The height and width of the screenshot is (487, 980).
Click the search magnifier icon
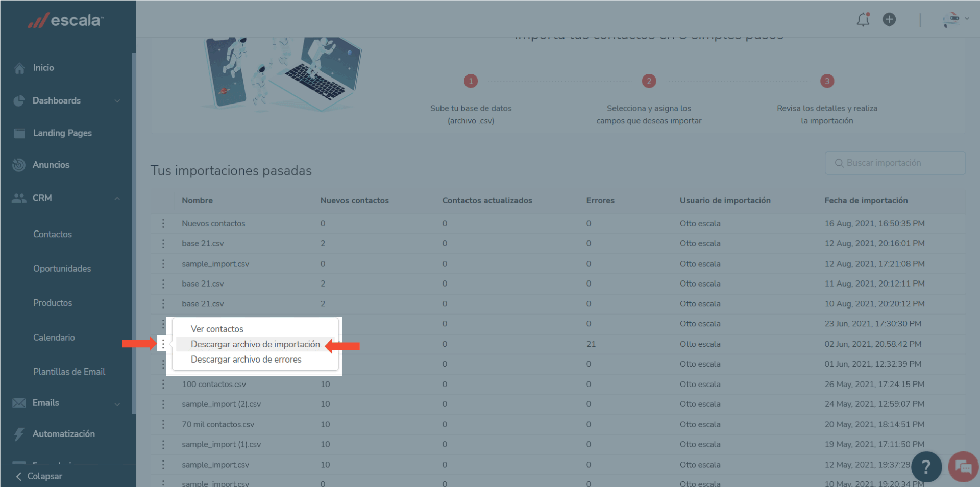pos(839,163)
